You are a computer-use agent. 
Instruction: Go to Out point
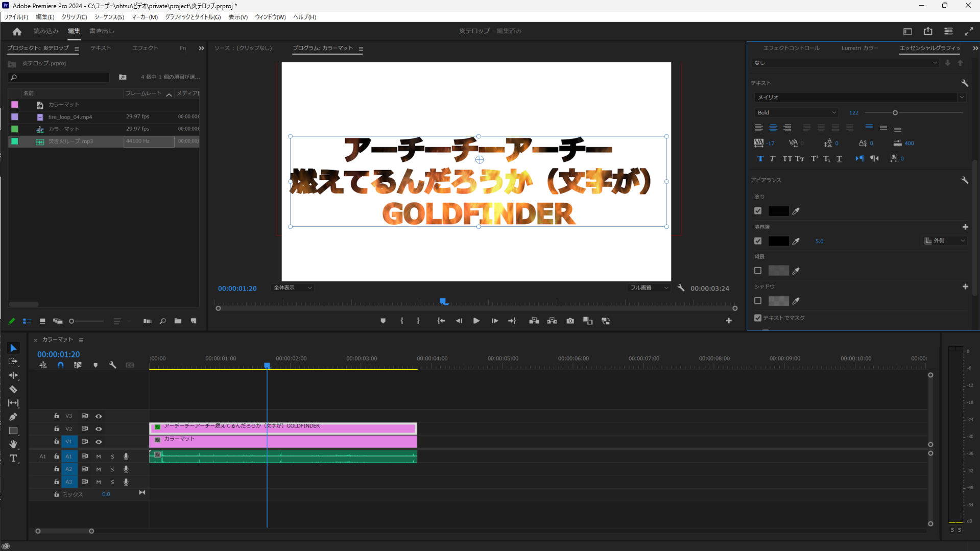[x=512, y=321]
